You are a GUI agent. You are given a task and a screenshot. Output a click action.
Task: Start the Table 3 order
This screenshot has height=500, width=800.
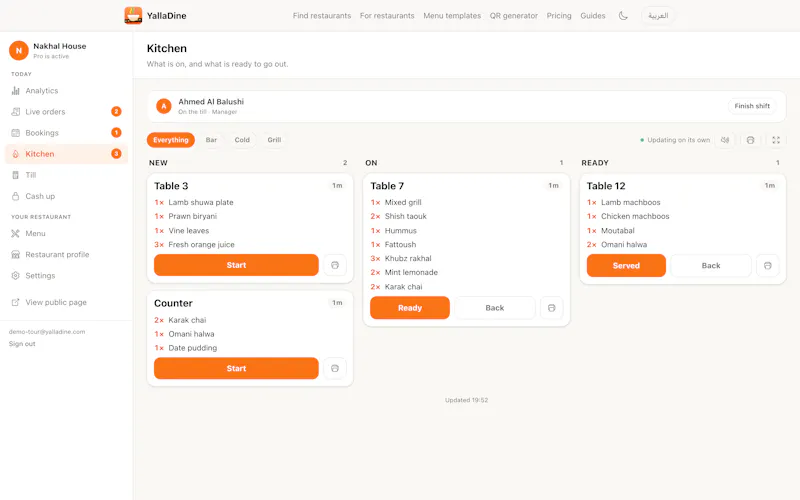[x=236, y=265]
